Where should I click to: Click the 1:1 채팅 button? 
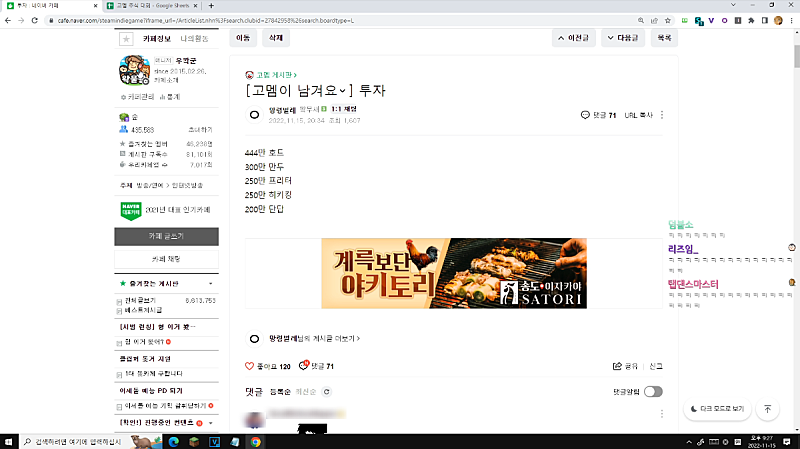(x=344, y=109)
